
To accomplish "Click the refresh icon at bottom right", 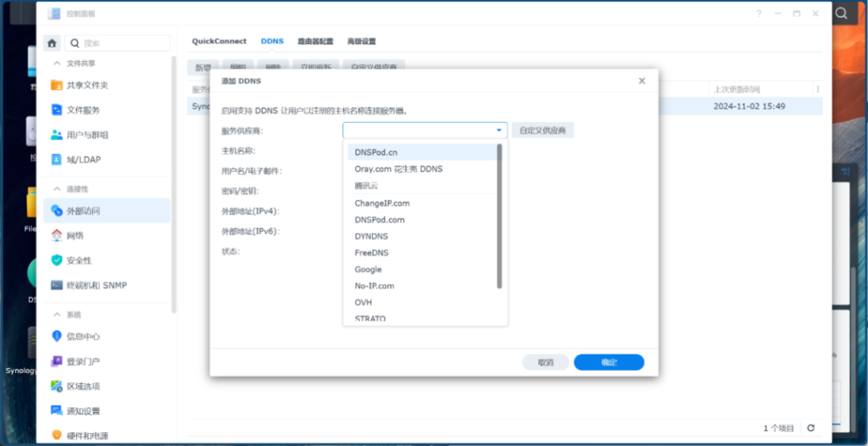I will point(811,427).
